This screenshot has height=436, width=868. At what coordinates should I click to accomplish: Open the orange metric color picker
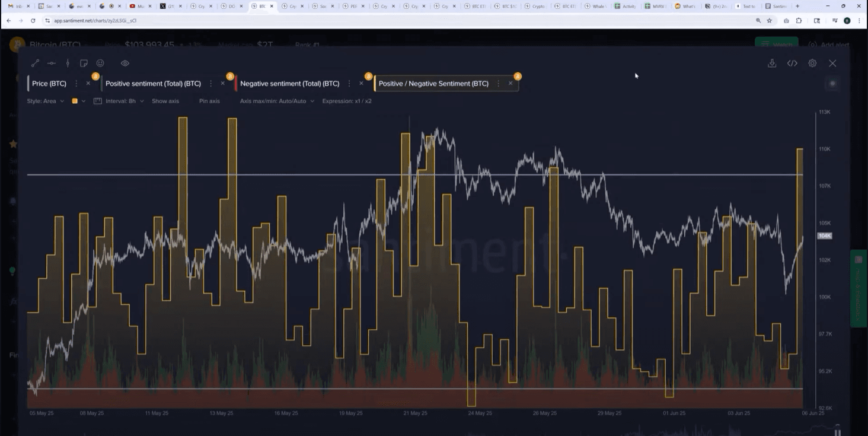coord(78,101)
